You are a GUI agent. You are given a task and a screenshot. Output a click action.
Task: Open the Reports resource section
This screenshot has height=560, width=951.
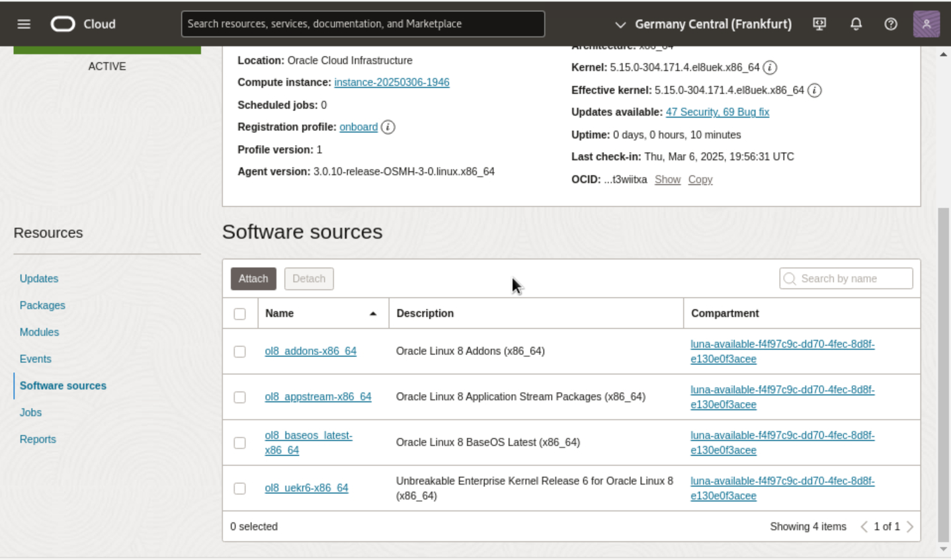click(38, 440)
